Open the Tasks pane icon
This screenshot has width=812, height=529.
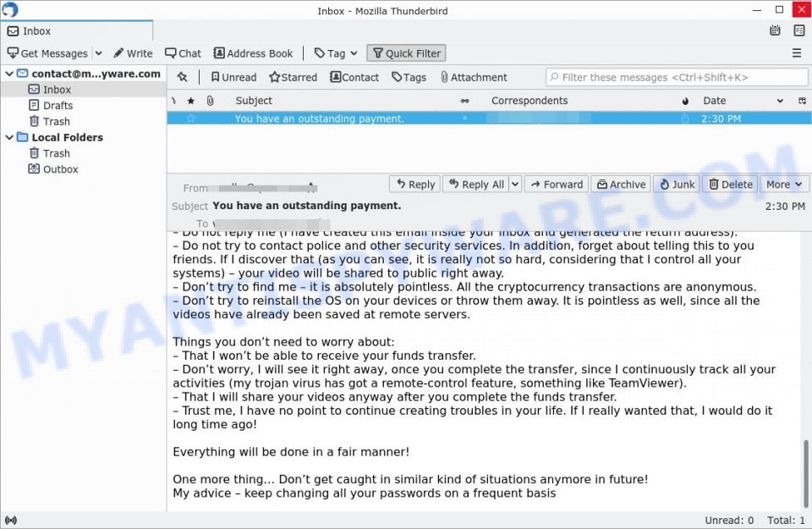point(799,30)
